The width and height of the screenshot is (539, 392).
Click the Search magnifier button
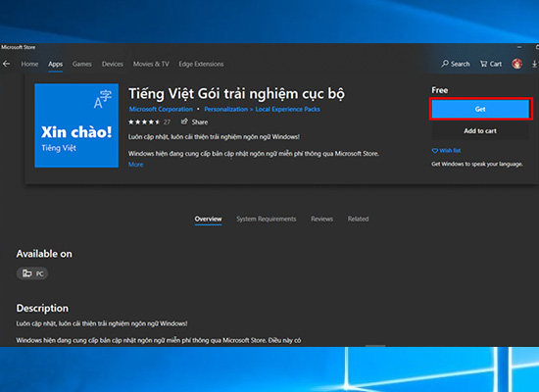point(456,64)
